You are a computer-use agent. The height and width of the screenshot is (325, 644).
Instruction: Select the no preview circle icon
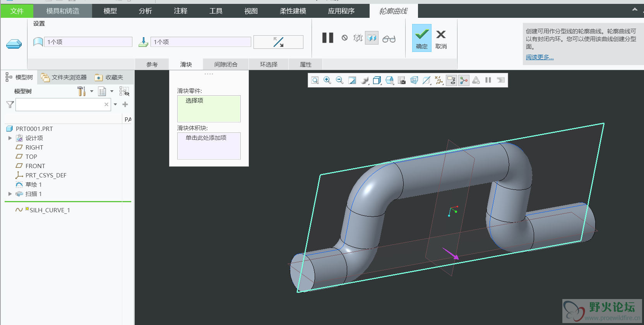[344, 38]
